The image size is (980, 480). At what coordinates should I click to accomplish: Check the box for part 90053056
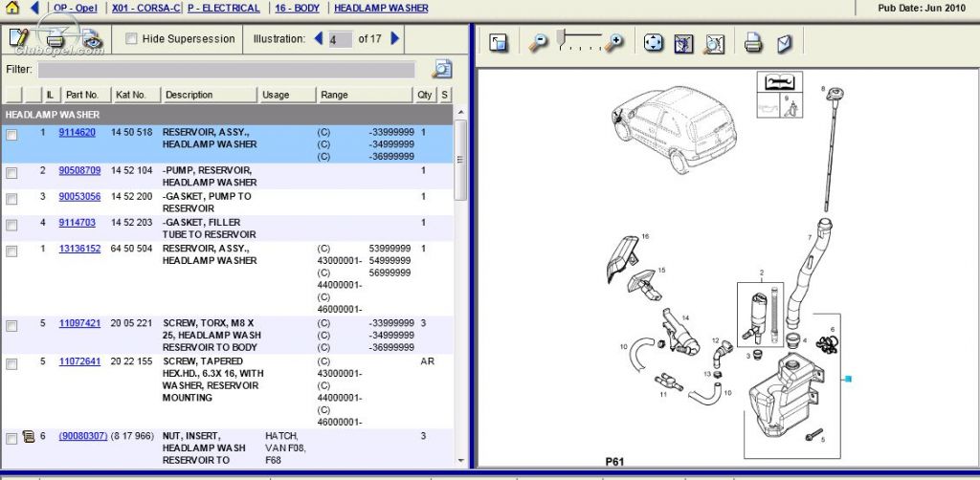pos(11,199)
